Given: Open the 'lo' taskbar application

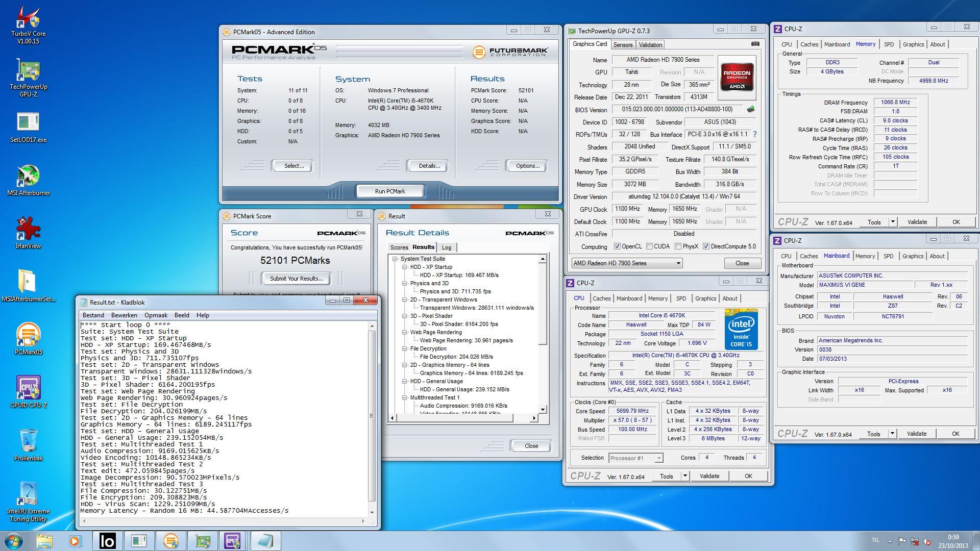Looking at the screenshot, I should pos(107,541).
